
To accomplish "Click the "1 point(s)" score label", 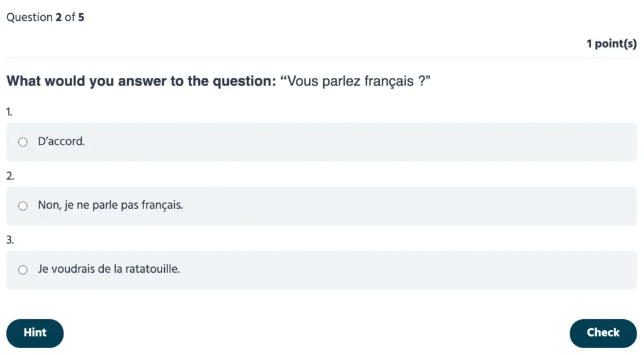I will [x=611, y=44].
